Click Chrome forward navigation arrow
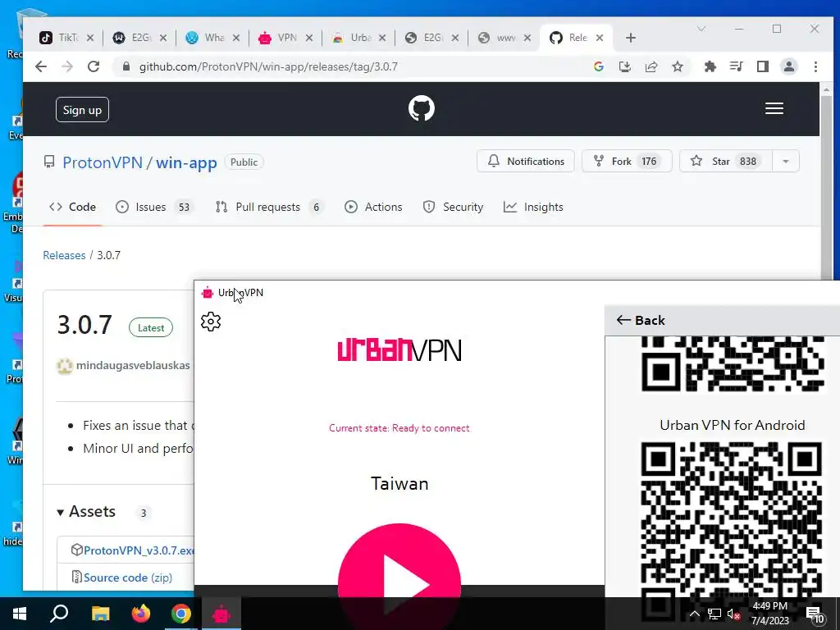The image size is (840, 630). click(67, 66)
